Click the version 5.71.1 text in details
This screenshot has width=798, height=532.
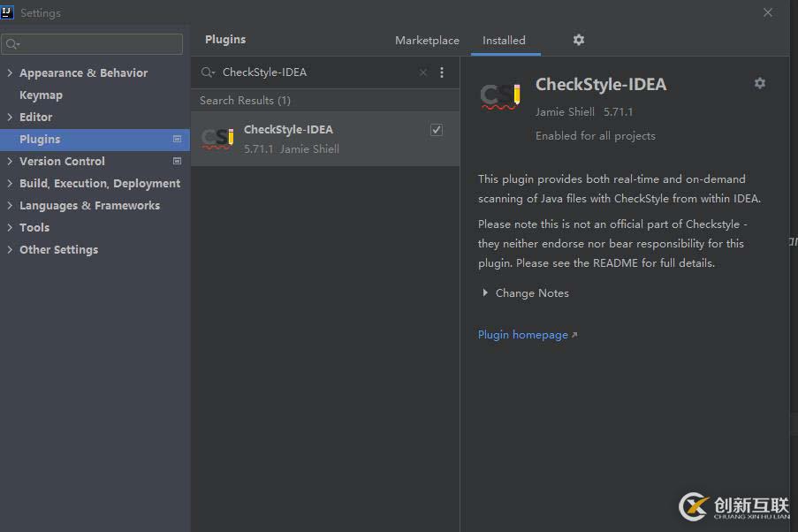pos(619,112)
